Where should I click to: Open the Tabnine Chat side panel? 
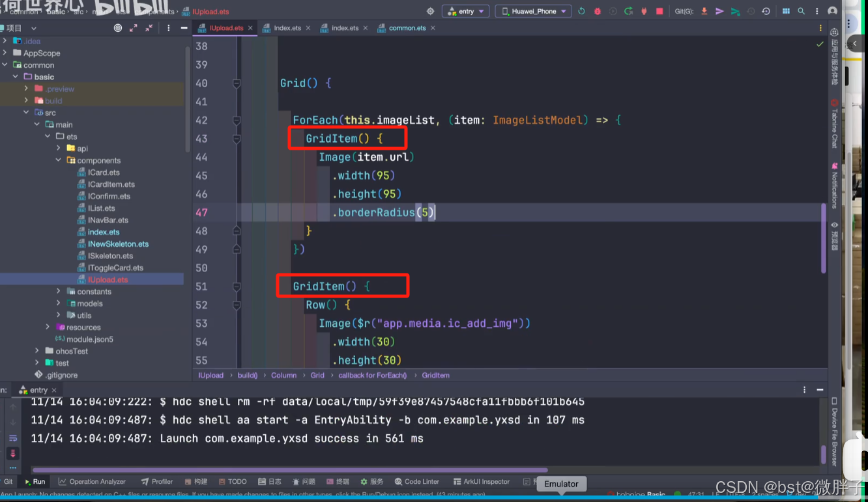point(834,124)
